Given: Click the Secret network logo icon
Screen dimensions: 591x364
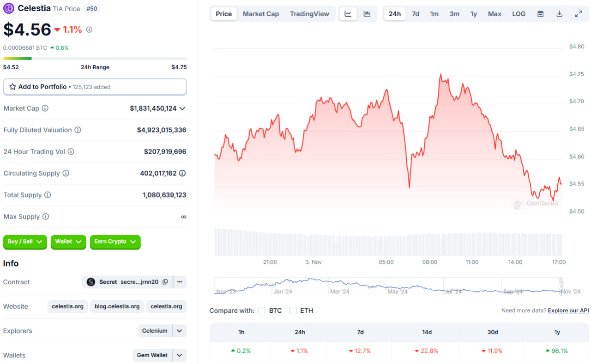Looking at the screenshot, I should point(91,282).
